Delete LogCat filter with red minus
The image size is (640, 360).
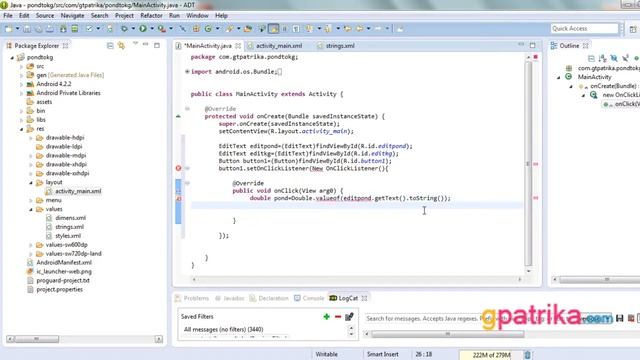pos(338,317)
